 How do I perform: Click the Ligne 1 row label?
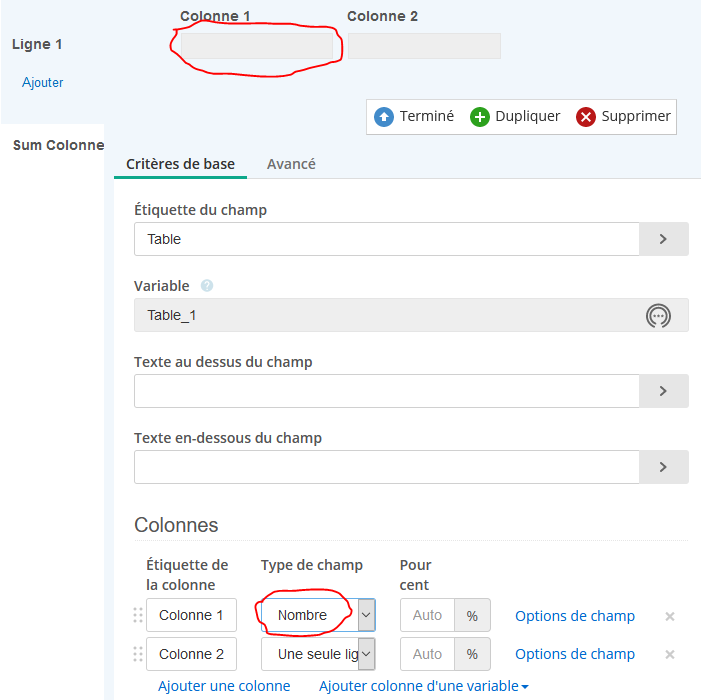(37, 44)
